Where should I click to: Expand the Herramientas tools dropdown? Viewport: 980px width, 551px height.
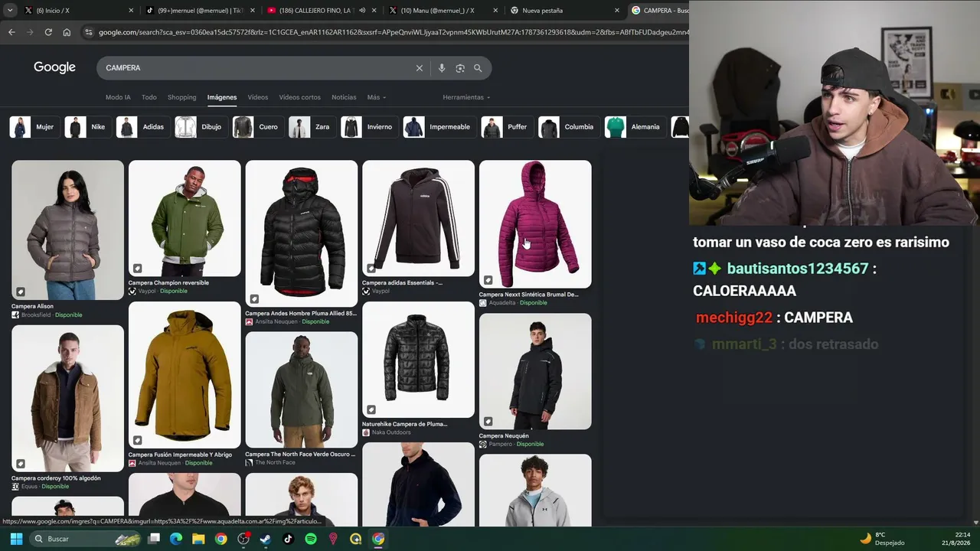[466, 97]
